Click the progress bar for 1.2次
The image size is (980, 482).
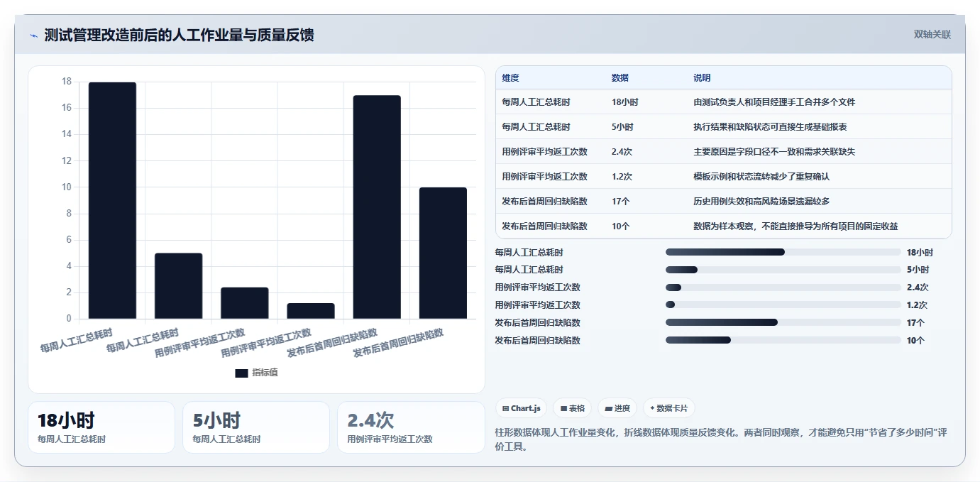(x=783, y=305)
